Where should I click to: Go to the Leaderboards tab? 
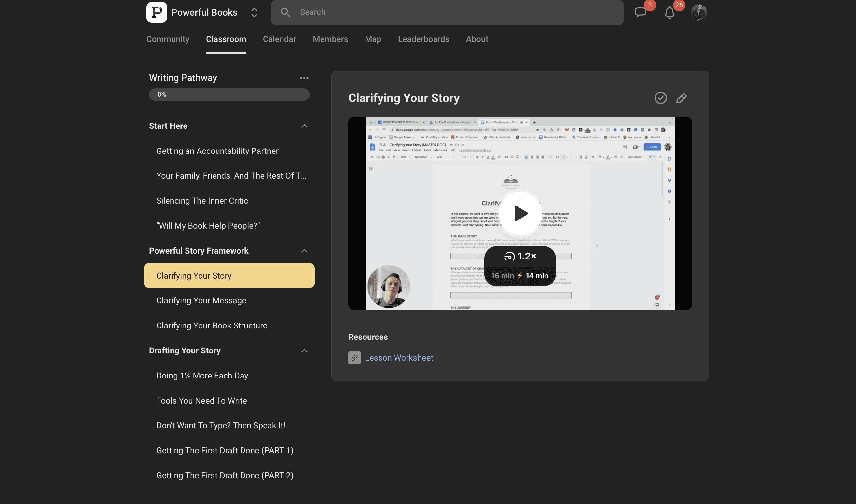coord(423,39)
